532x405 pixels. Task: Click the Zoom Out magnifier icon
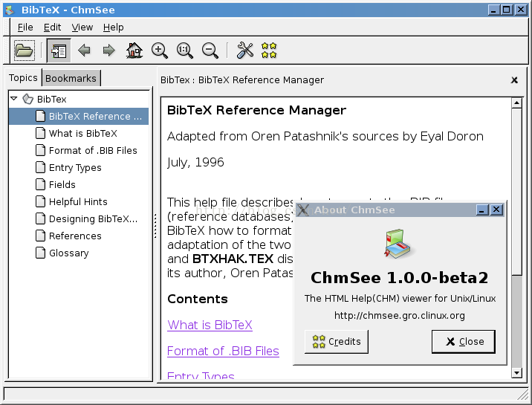coord(210,51)
